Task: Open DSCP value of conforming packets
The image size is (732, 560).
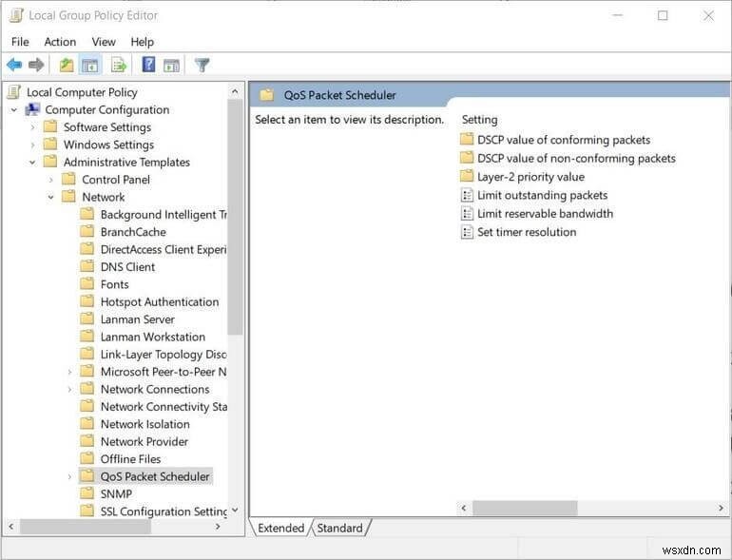Action: [x=564, y=140]
